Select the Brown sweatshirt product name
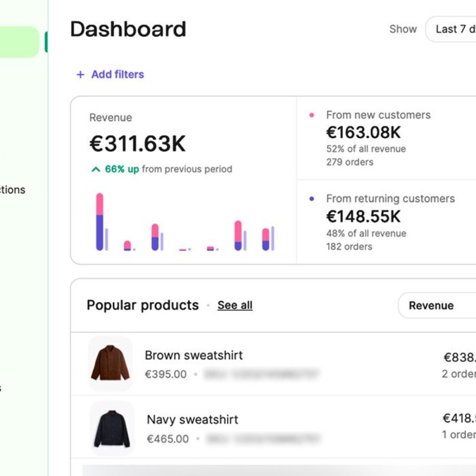The image size is (476, 476). [x=194, y=355]
